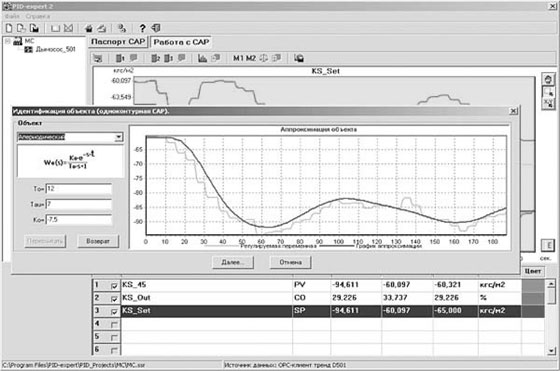Viewport: 560px width, 371px height.
Task: Toggle the KS_Set row checkbox
Action: point(114,312)
